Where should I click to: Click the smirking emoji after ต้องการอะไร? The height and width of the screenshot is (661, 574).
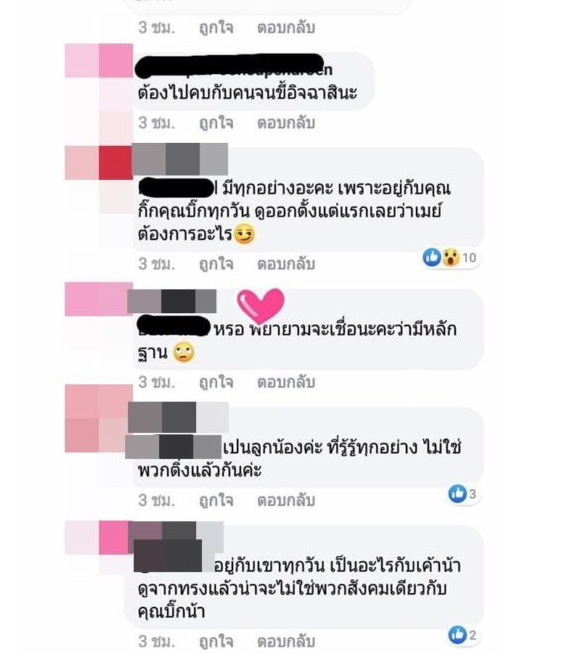tap(244, 235)
